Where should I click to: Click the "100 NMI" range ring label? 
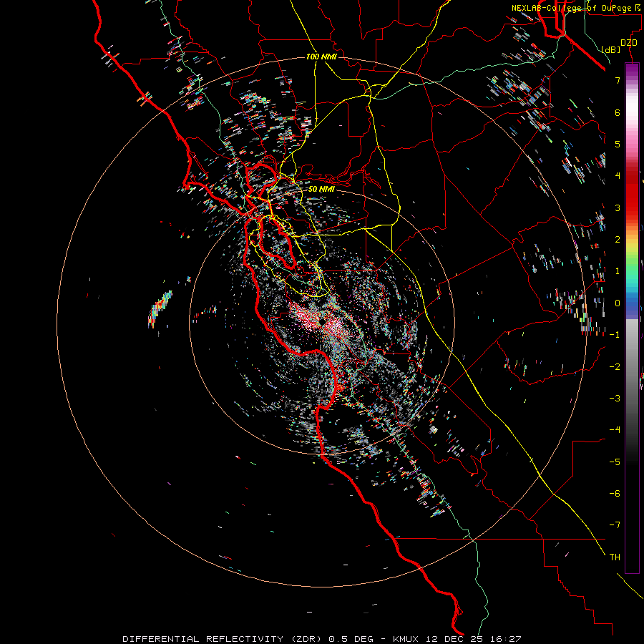(x=321, y=57)
